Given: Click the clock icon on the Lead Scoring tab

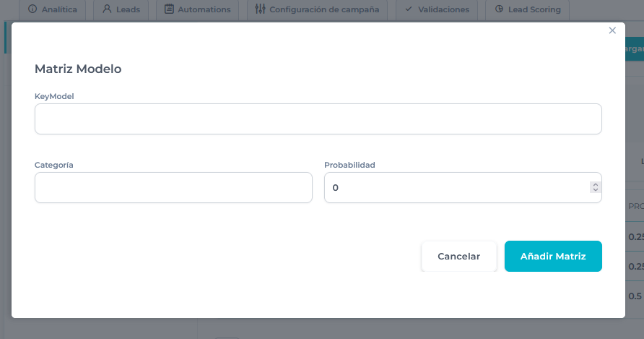Looking at the screenshot, I should (500, 10).
